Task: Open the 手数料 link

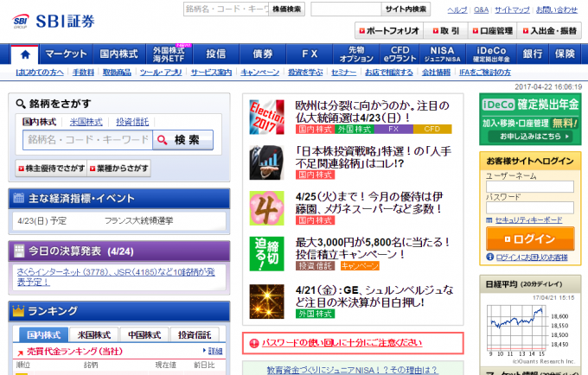Action: (83, 73)
